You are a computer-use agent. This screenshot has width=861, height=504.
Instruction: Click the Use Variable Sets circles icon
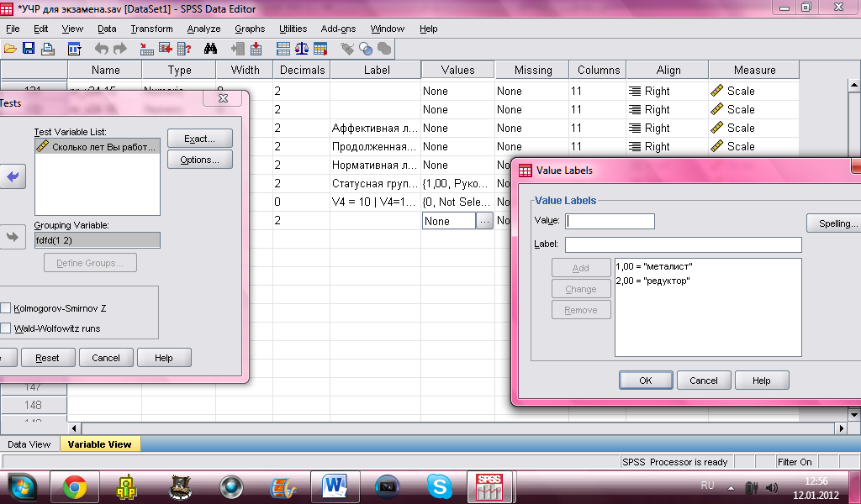tap(366, 49)
